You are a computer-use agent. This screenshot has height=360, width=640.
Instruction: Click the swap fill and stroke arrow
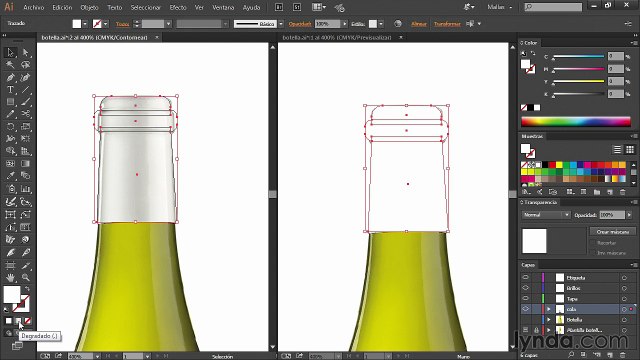pyautogui.click(x=27, y=289)
